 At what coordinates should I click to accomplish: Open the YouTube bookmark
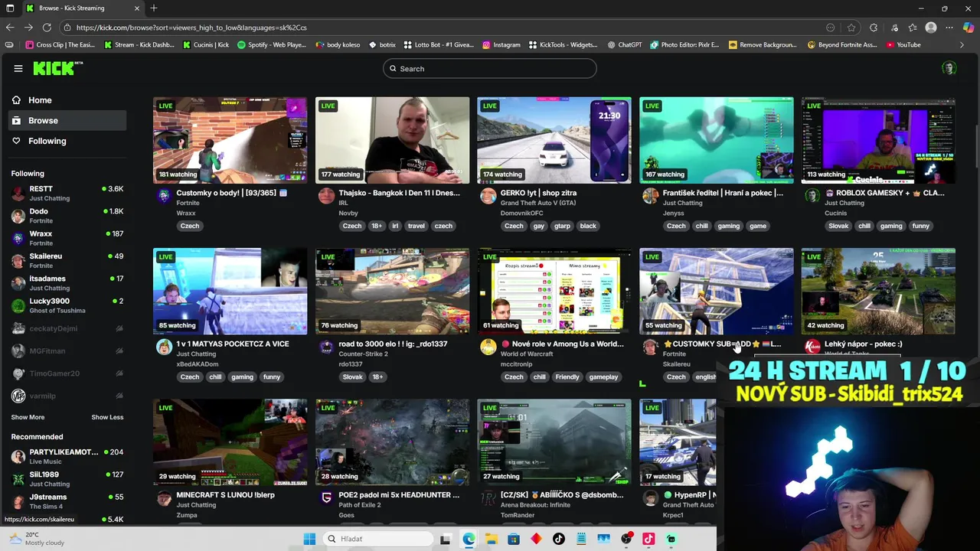(x=903, y=45)
